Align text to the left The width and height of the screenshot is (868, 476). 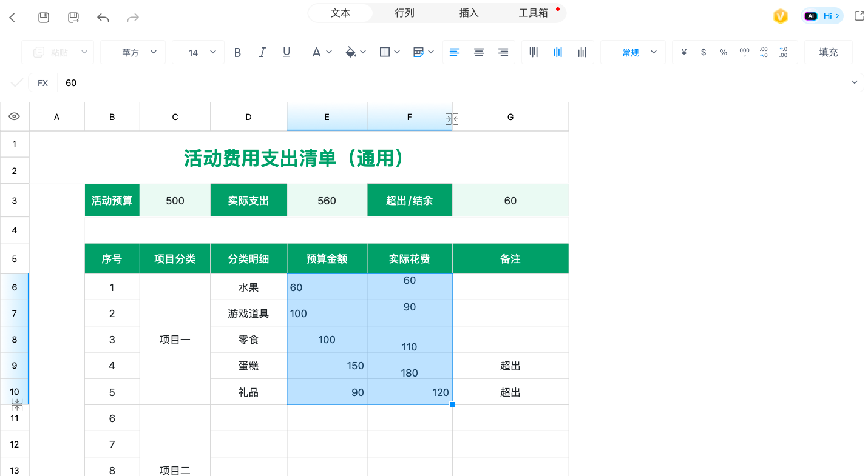(455, 53)
